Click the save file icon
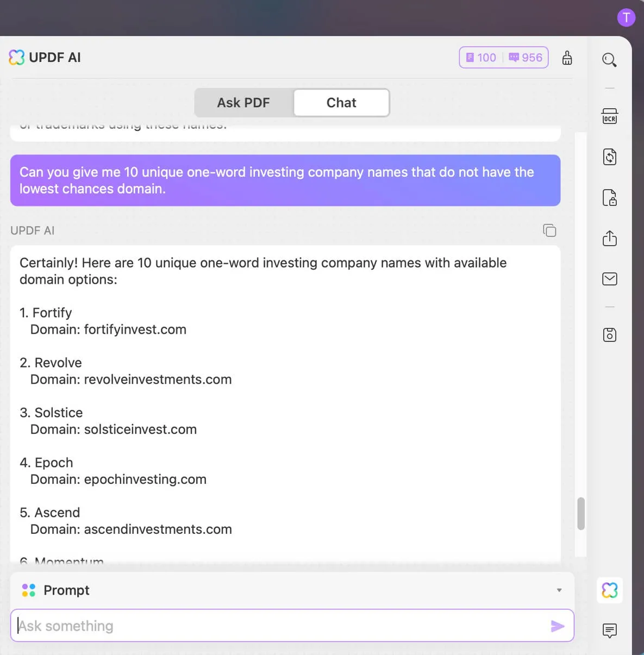The height and width of the screenshot is (655, 644). (x=609, y=335)
